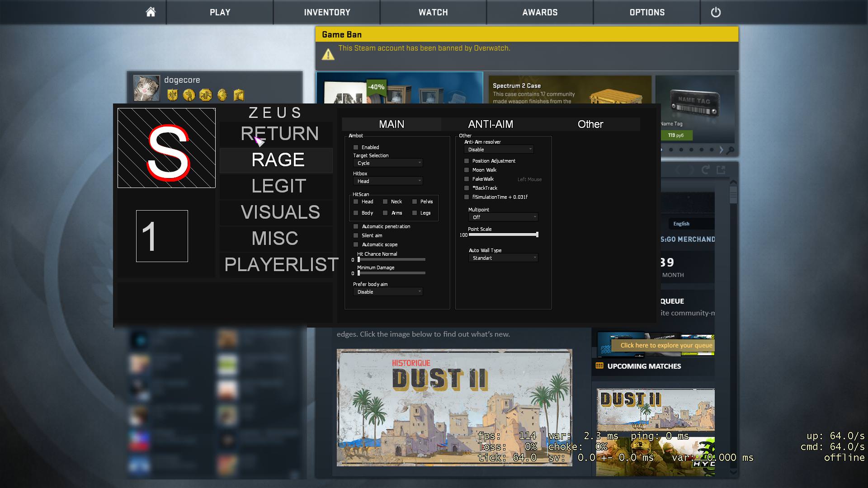The height and width of the screenshot is (488, 868).
Task: Reload the news panel with refresh icon
Action: pyautogui.click(x=705, y=169)
